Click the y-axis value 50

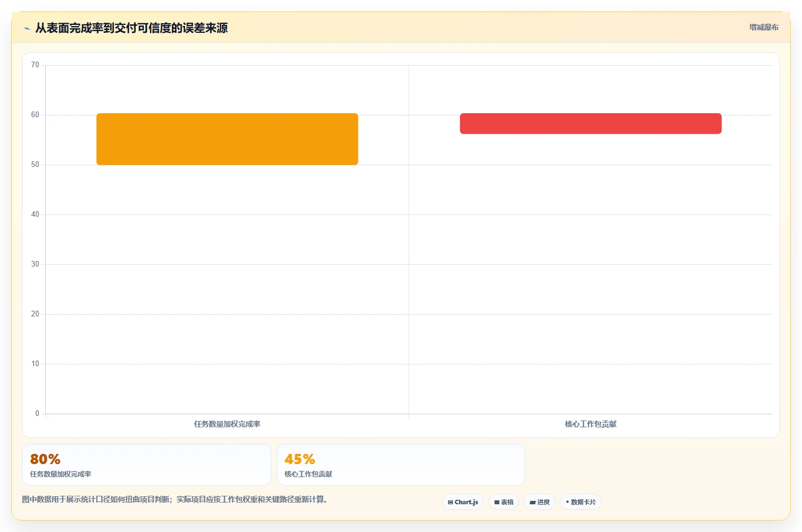[x=35, y=165]
